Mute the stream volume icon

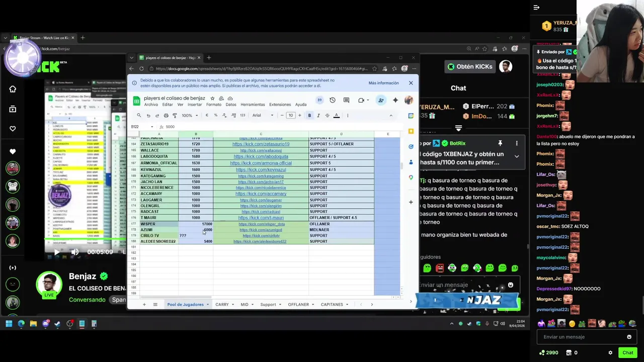[75, 252]
